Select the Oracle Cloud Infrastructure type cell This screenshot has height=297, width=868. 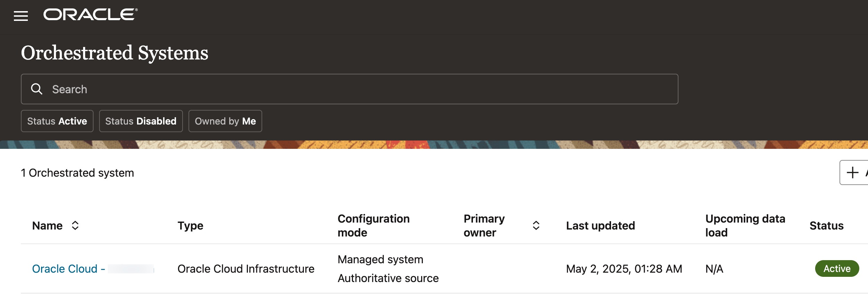pos(246,269)
